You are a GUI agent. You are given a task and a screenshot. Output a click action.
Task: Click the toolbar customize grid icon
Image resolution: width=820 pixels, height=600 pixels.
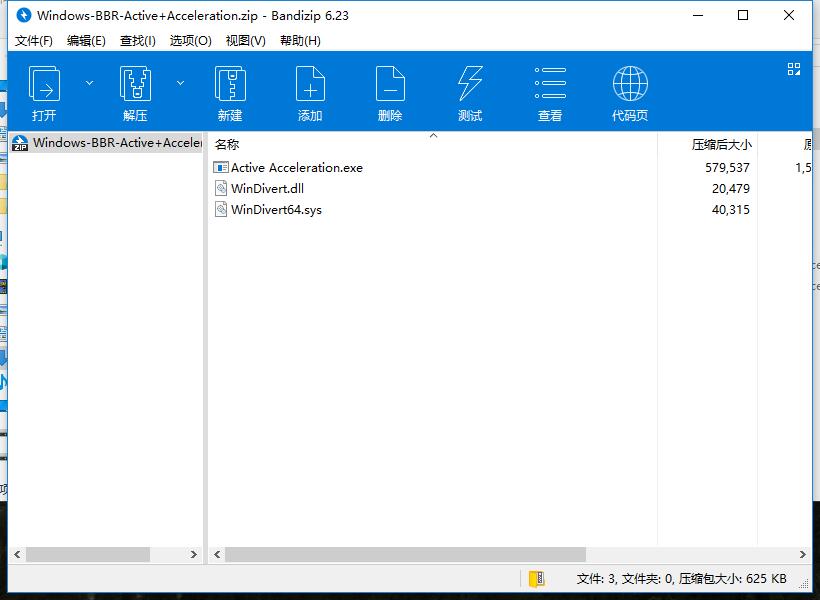pos(794,69)
